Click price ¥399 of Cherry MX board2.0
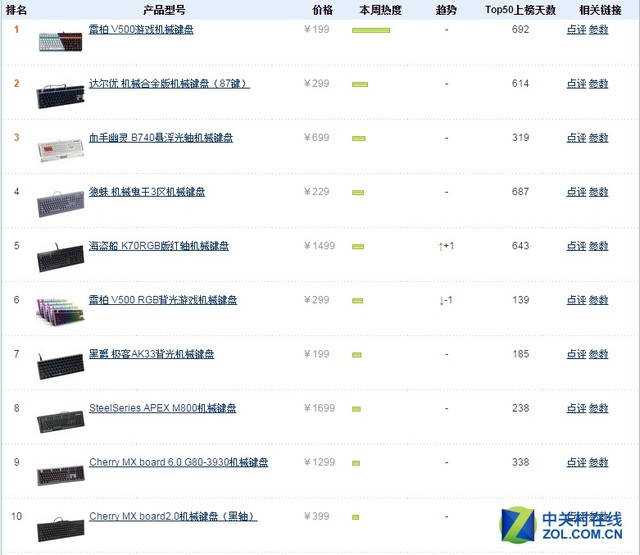This screenshot has width=640, height=555. 317,516
